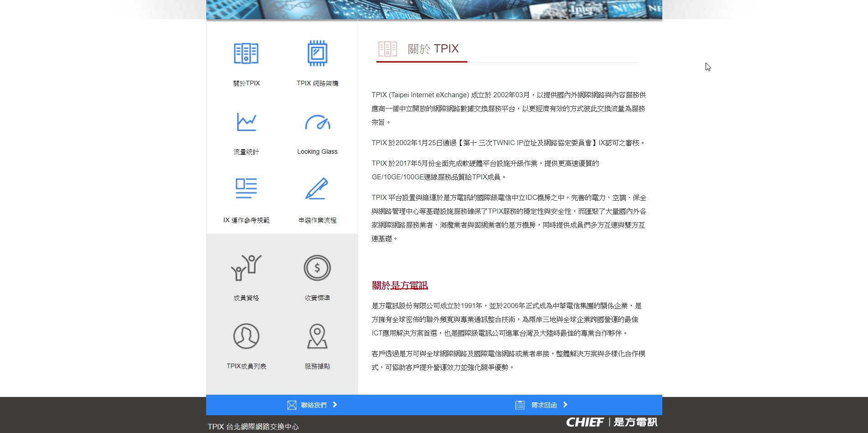Image resolution: width=868 pixels, height=433 pixels.
Task: Open the 申裝作業流程 pen icon
Action: point(317,188)
